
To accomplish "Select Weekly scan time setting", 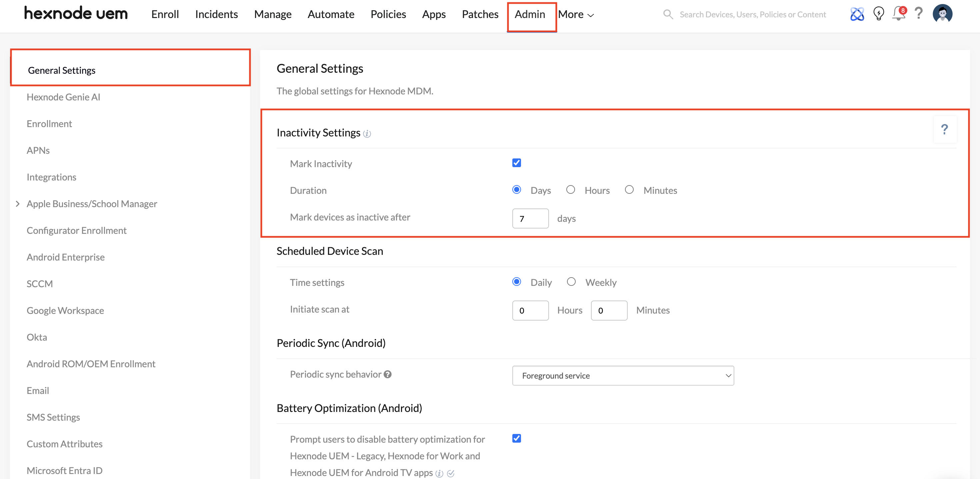I will tap(571, 282).
